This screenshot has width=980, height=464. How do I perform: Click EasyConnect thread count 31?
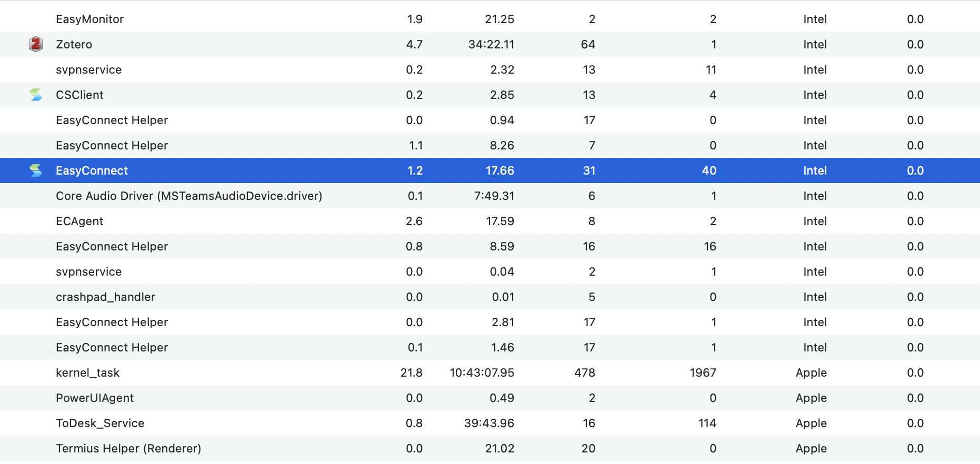589,170
